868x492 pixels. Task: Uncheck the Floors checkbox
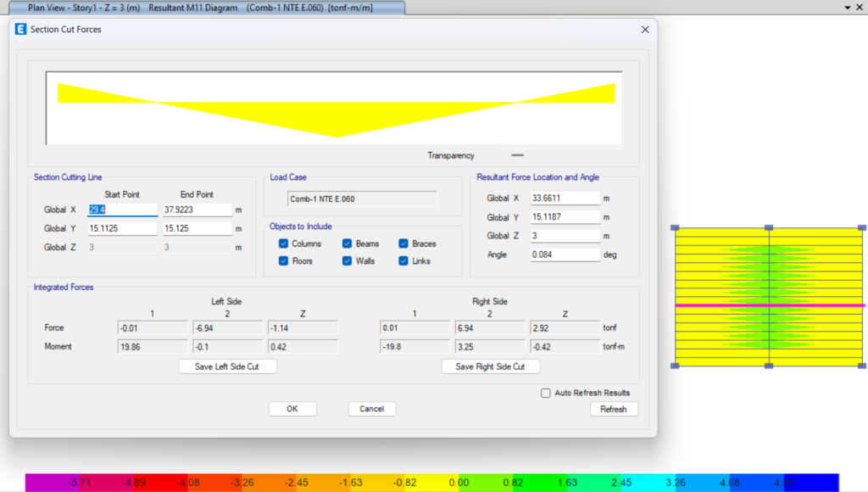tap(284, 261)
